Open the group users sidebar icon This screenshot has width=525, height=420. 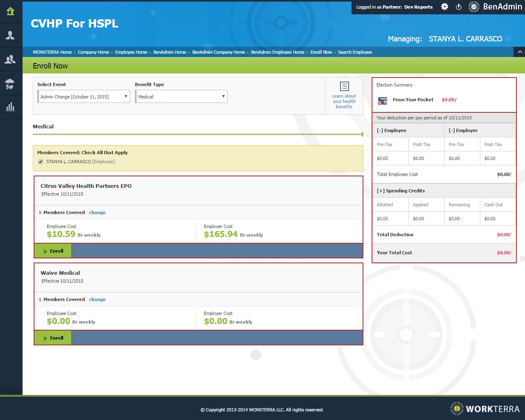[x=10, y=59]
